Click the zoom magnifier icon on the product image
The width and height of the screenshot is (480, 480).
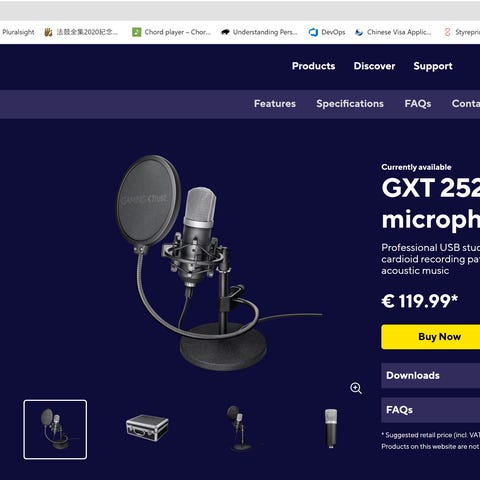(356, 388)
